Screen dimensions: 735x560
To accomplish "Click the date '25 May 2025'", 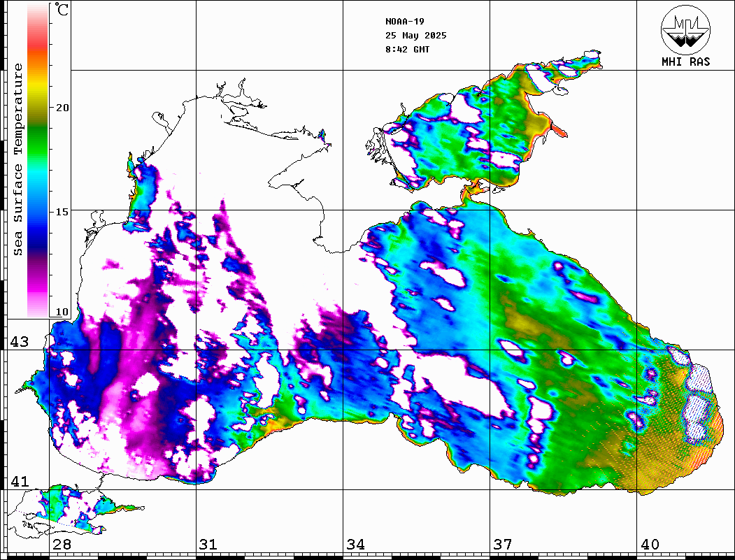I will tap(416, 36).
